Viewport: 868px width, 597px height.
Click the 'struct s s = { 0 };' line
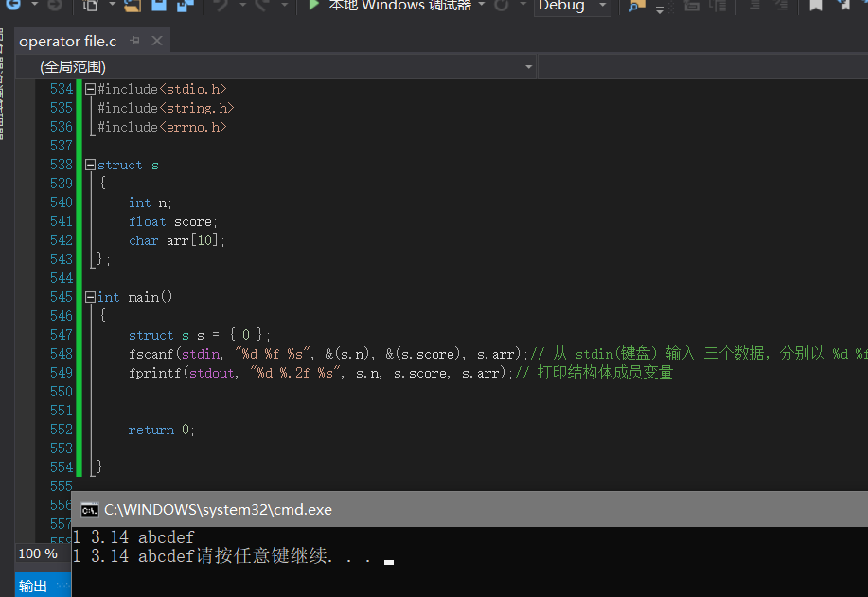pyautogui.click(x=200, y=335)
